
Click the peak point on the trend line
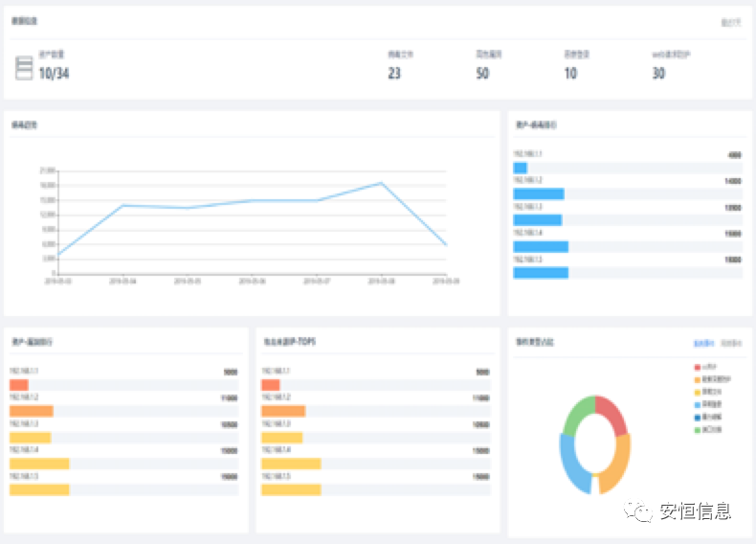coord(381,183)
